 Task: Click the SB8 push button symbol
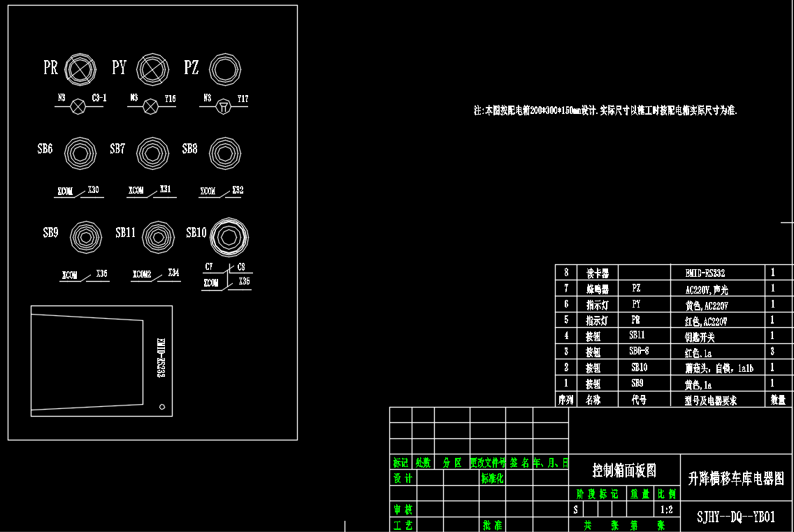(225, 151)
